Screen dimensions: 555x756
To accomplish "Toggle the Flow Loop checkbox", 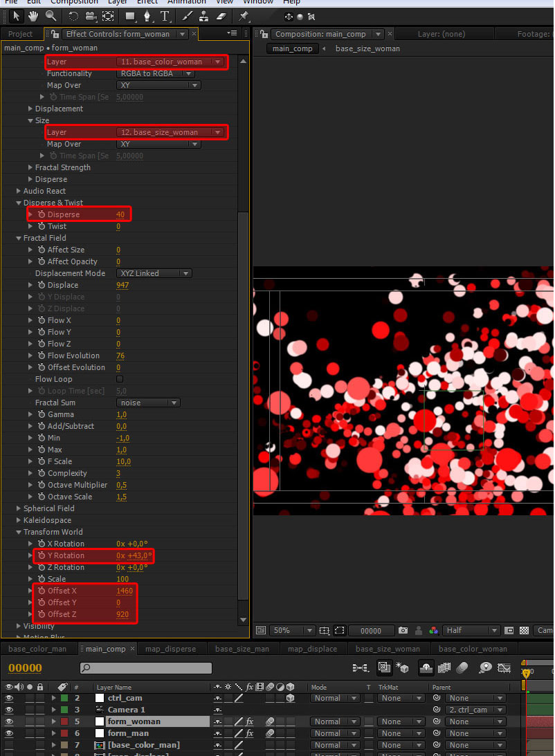I will click(120, 379).
